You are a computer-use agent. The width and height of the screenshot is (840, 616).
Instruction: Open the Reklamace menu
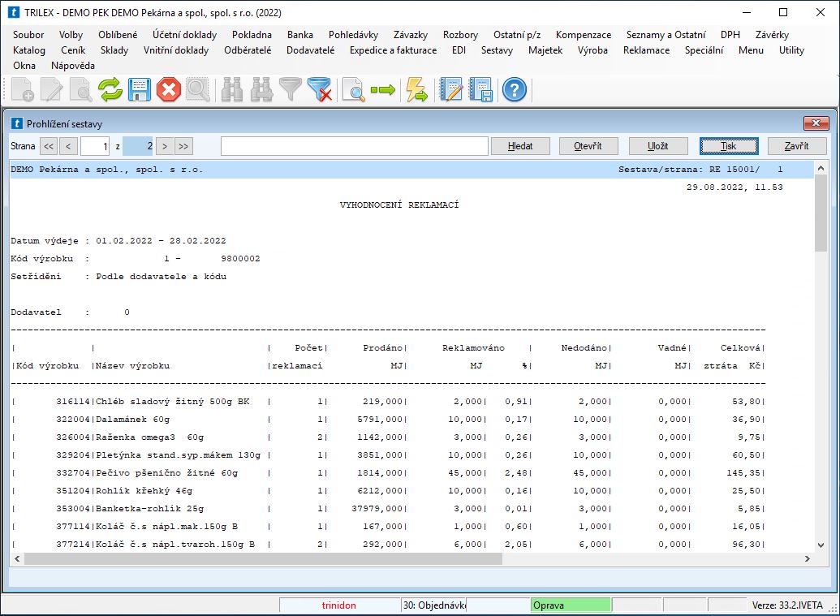(x=646, y=50)
